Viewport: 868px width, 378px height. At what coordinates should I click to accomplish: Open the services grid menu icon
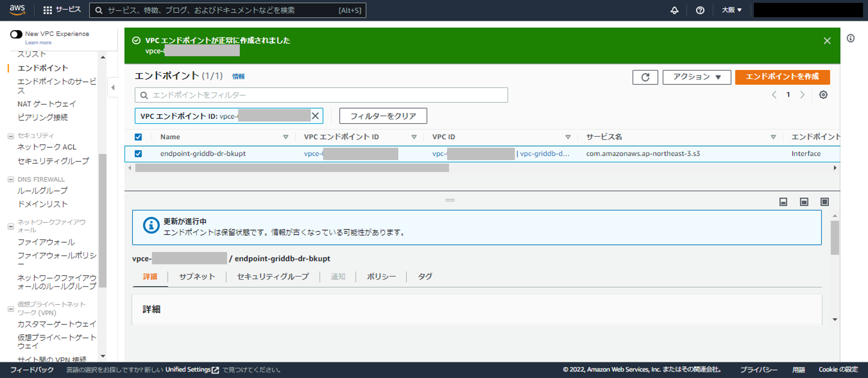point(48,10)
